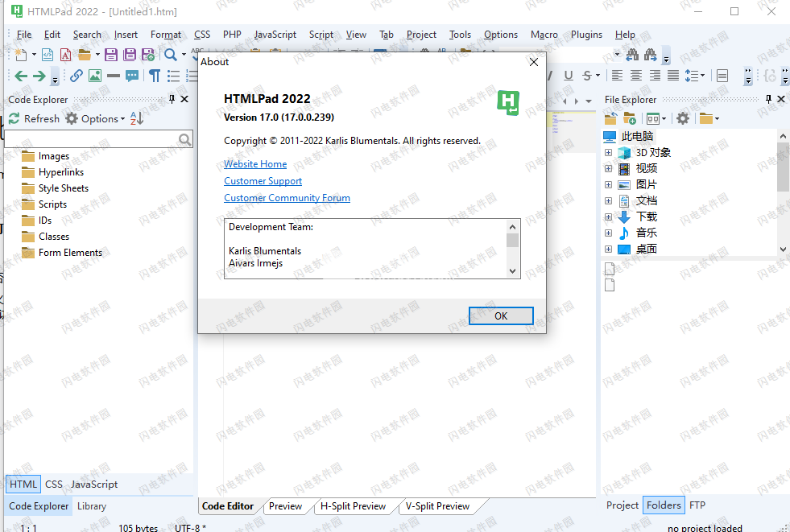Click the green back arrow
This screenshot has height=532, width=790.
(x=21, y=76)
